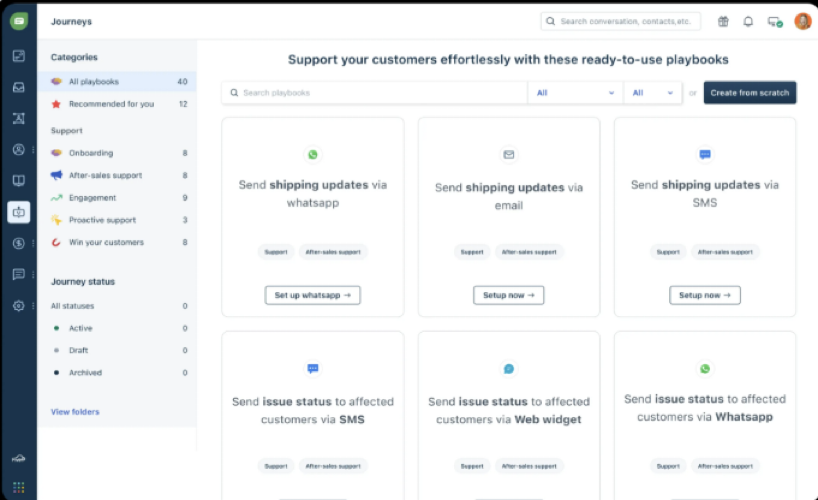Click the email icon on shipping updates card

[x=509, y=154]
